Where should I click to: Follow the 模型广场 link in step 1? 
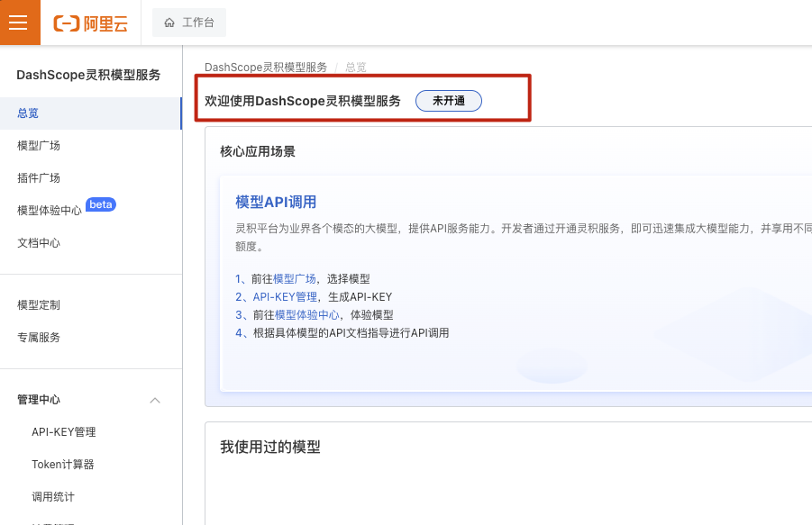(294, 279)
